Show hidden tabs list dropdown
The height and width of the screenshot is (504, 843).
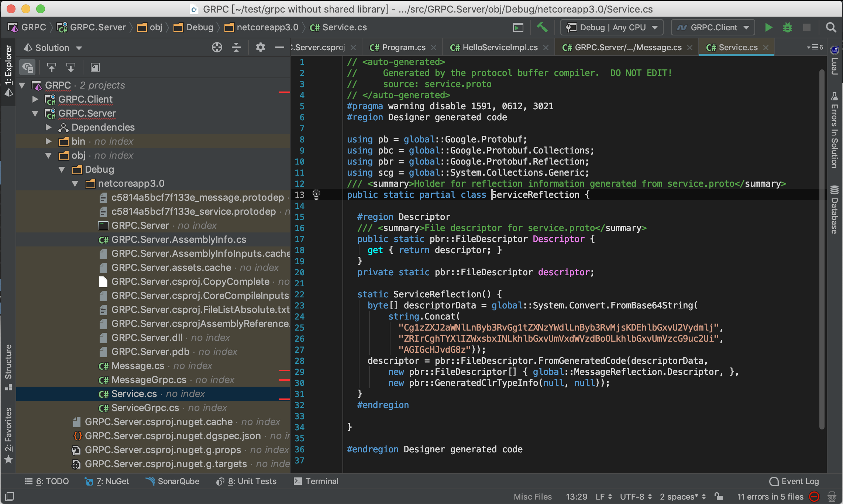[x=814, y=47]
